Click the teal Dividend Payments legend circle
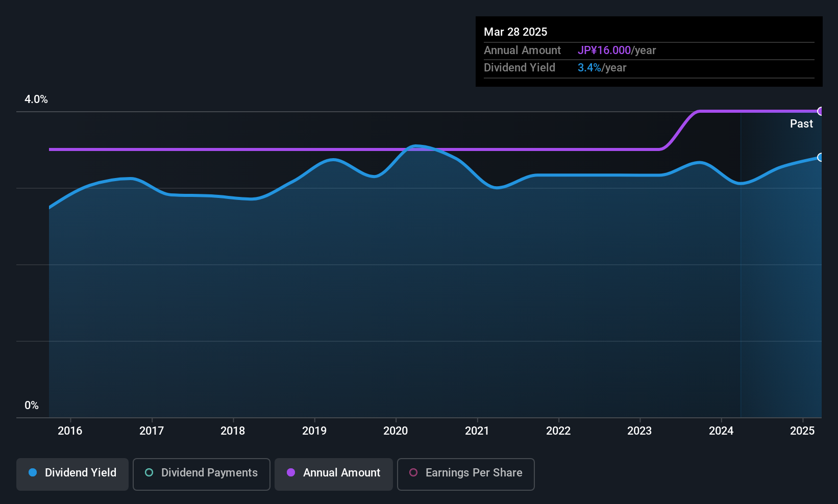The image size is (838, 504). pyautogui.click(x=149, y=472)
